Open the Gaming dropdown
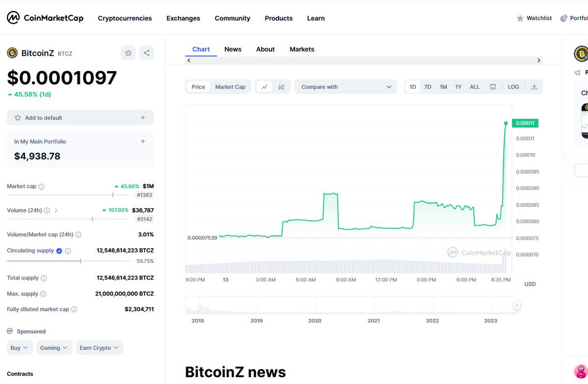588x384 pixels. (54, 348)
